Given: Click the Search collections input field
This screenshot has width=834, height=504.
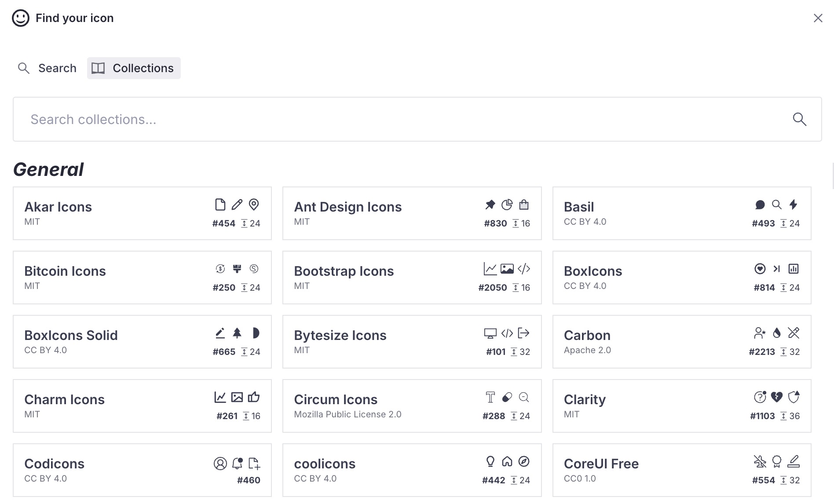Looking at the screenshot, I should coord(417,119).
